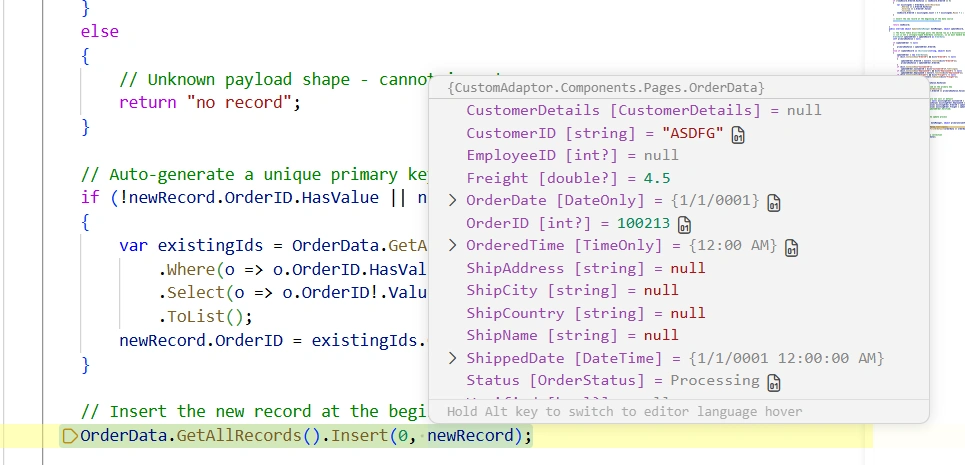The image size is (965, 465).
Task: Open viewer icon next to OrderID 100213
Action: [x=684, y=225]
